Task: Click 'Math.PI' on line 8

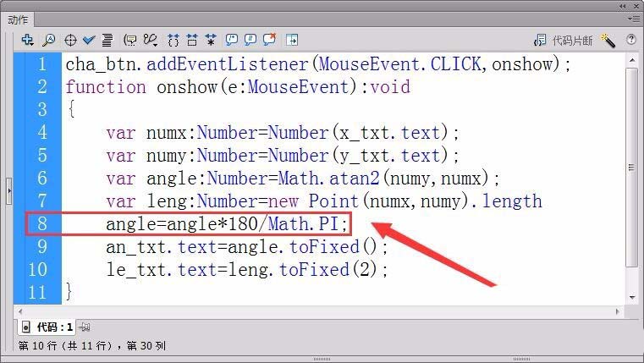Action: 303,223
